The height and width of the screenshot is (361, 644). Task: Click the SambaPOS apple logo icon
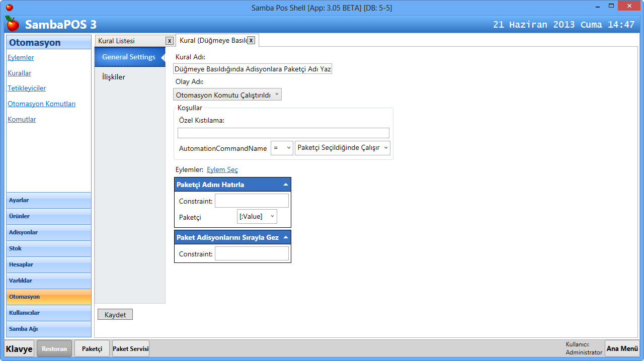tap(12, 24)
